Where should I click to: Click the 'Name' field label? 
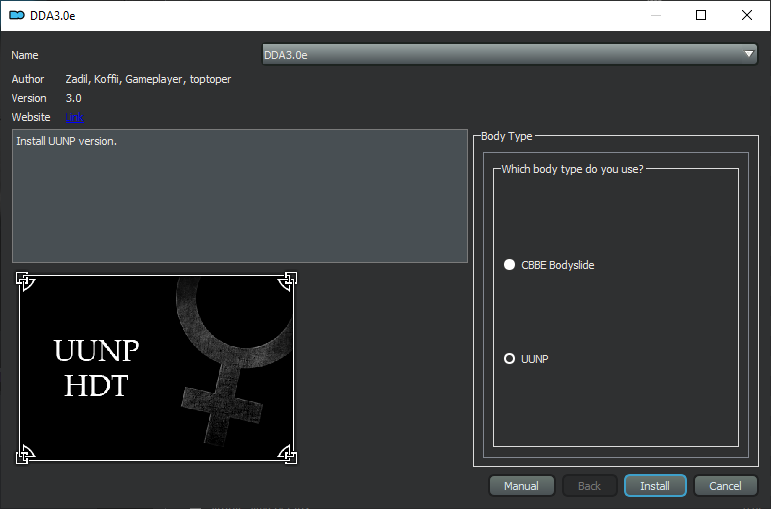click(x=25, y=55)
